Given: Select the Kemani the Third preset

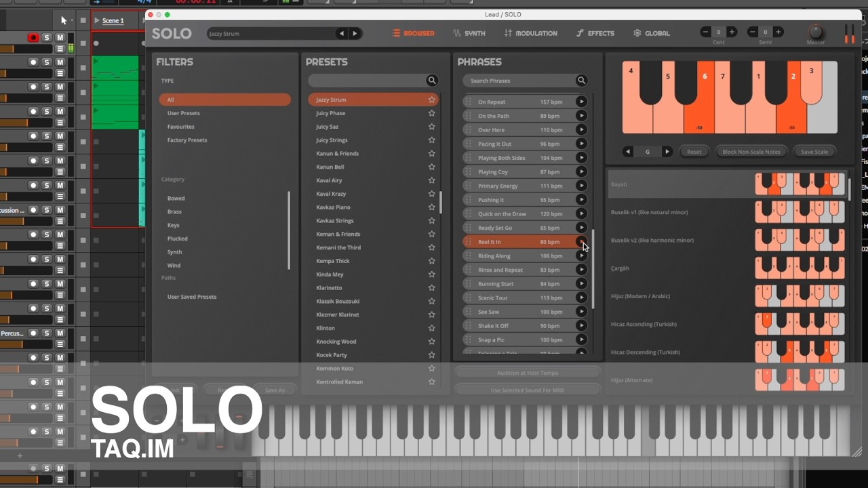Looking at the screenshot, I should pos(338,247).
